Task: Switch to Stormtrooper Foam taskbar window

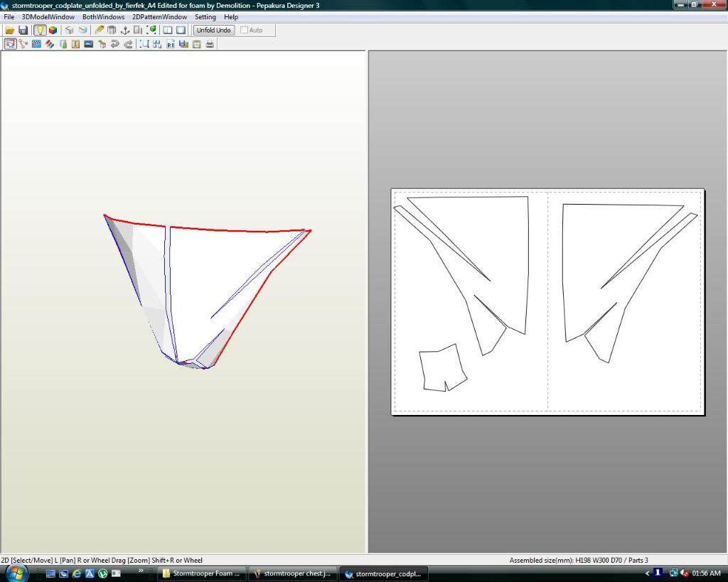Action: point(202,573)
